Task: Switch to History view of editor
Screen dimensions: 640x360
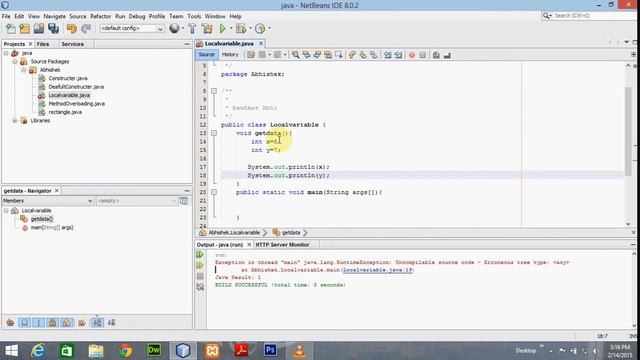Action: click(230, 54)
